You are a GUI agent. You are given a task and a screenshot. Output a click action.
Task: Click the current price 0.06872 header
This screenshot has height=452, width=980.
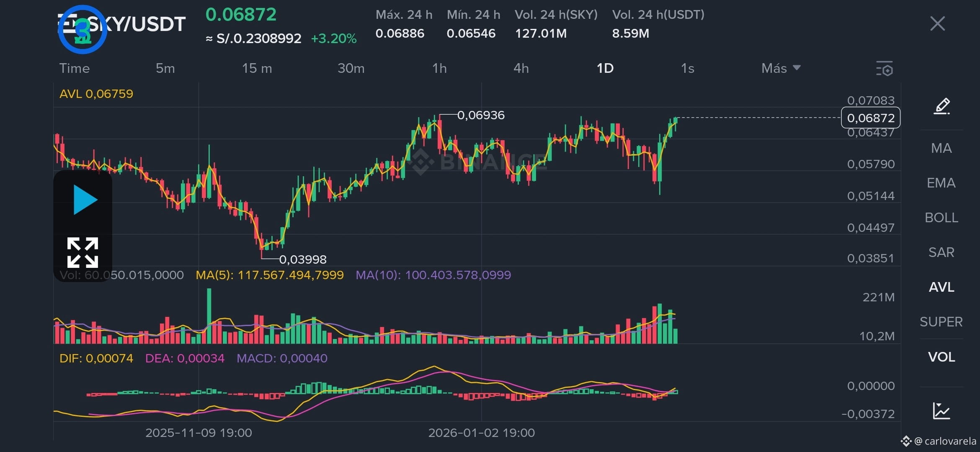pyautogui.click(x=241, y=15)
